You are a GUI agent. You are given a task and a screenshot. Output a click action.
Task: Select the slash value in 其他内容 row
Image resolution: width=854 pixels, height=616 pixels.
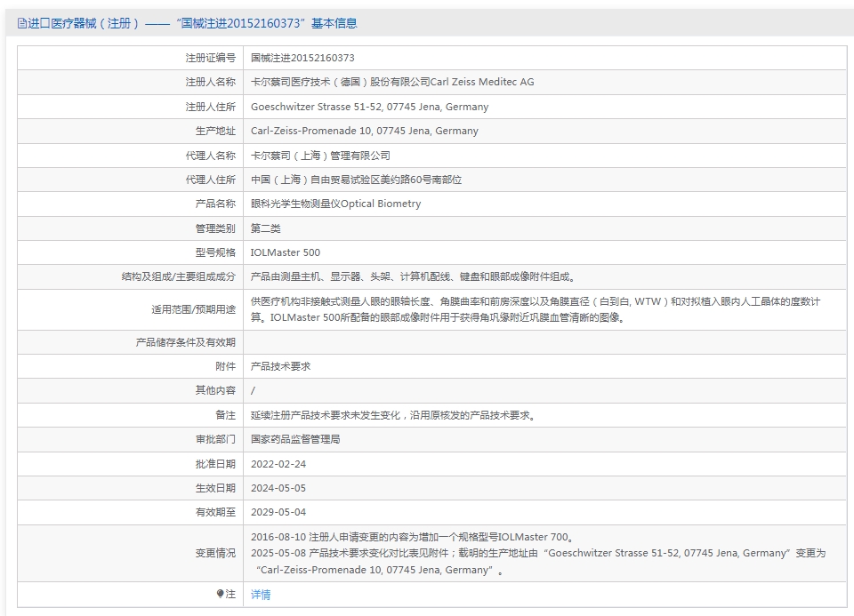(253, 391)
